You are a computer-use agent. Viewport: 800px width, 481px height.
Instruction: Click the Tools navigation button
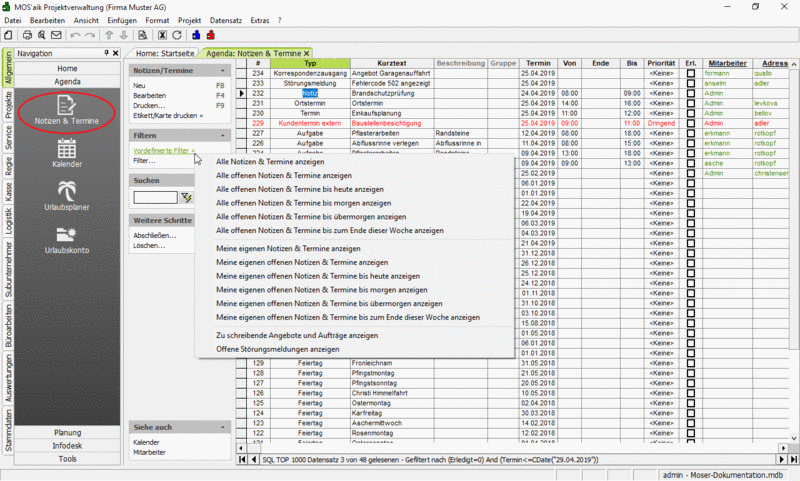(67, 459)
